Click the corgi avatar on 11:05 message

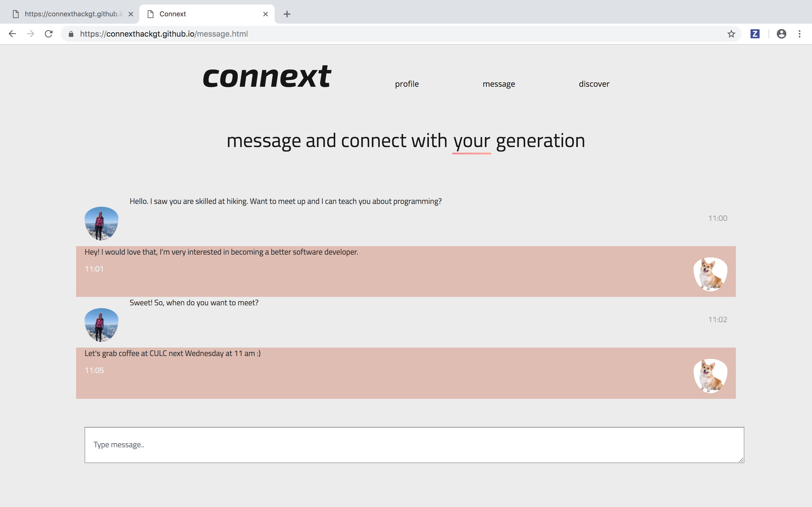tap(710, 376)
